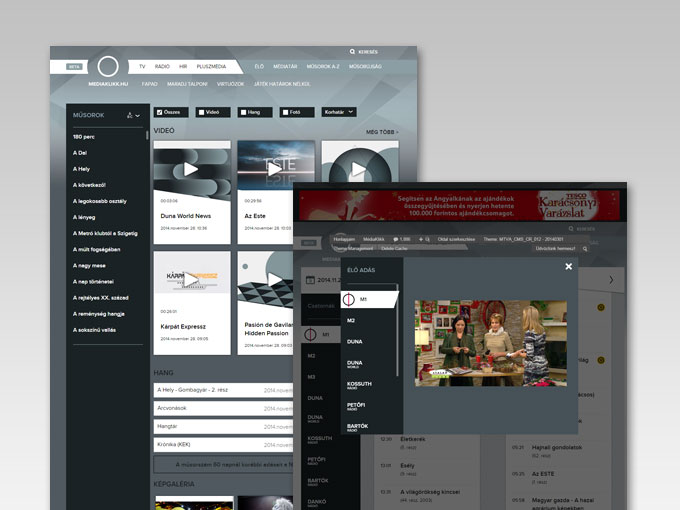This screenshot has width=680, height=510.
Task: Open the TV tab
Action: point(142,66)
